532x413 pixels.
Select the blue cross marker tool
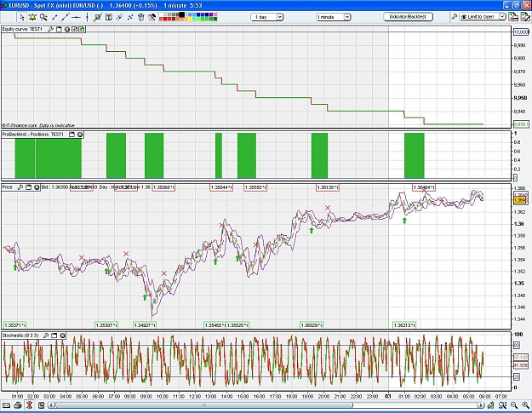(x=130, y=17)
